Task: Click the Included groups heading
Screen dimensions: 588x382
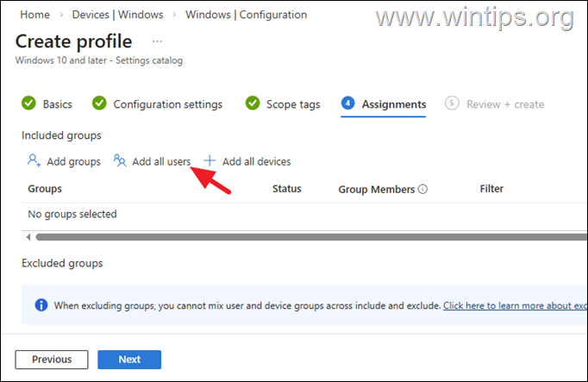Action: click(61, 135)
